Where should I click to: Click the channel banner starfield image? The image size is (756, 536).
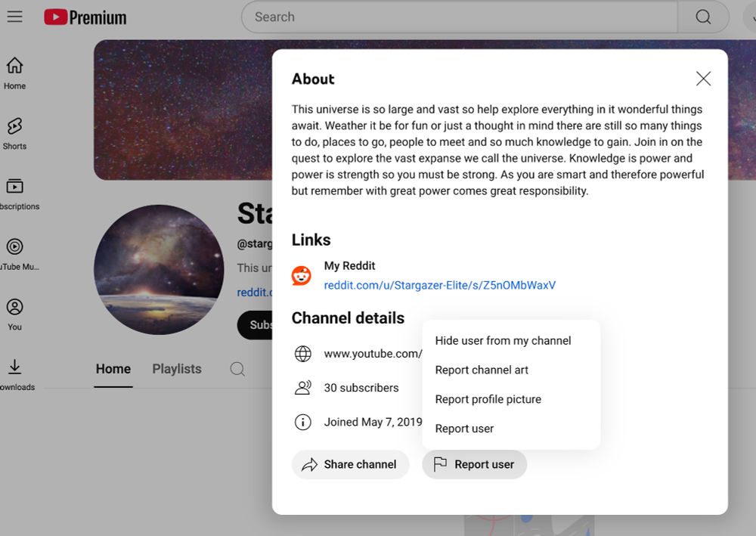[183, 110]
